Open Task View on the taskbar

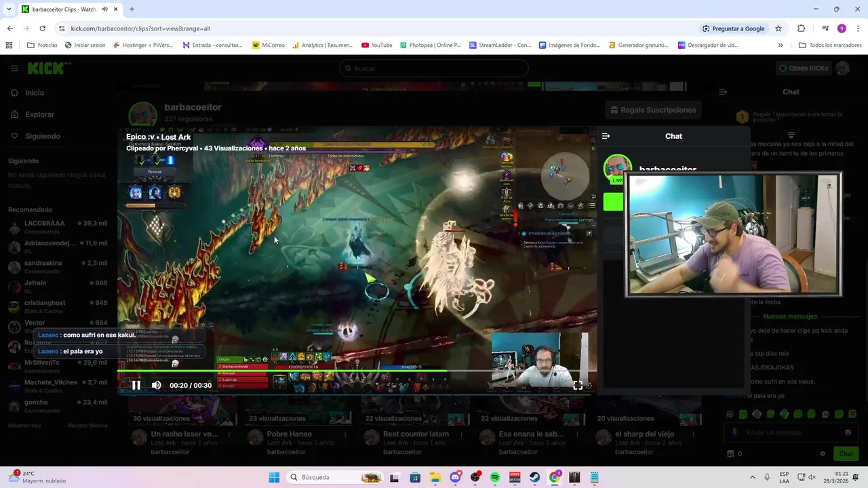(395, 477)
